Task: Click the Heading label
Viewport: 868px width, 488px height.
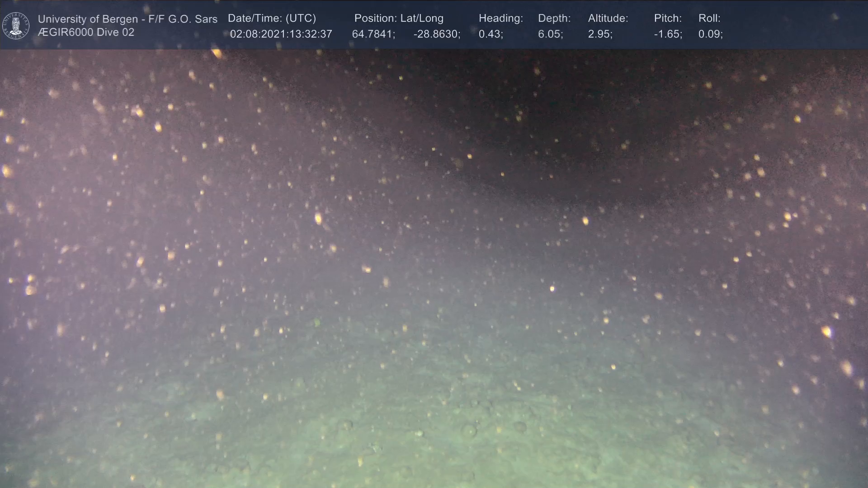Action: (500, 19)
